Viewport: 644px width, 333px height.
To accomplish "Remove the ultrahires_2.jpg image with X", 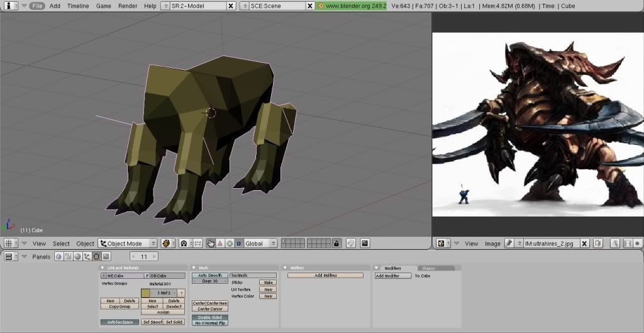I will tap(584, 243).
